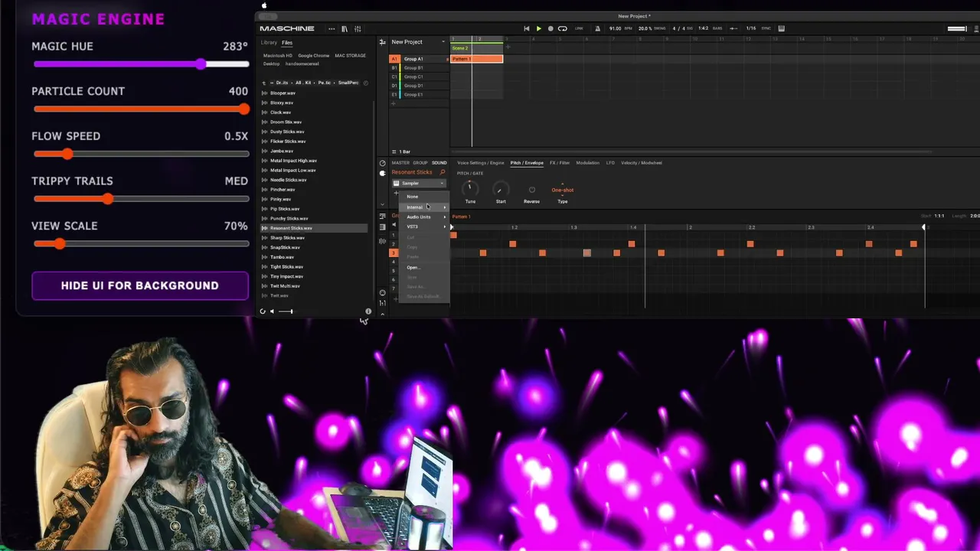The height and width of the screenshot is (551, 980).
Task: Switch to the MASTER channel tab
Action: [x=400, y=163]
